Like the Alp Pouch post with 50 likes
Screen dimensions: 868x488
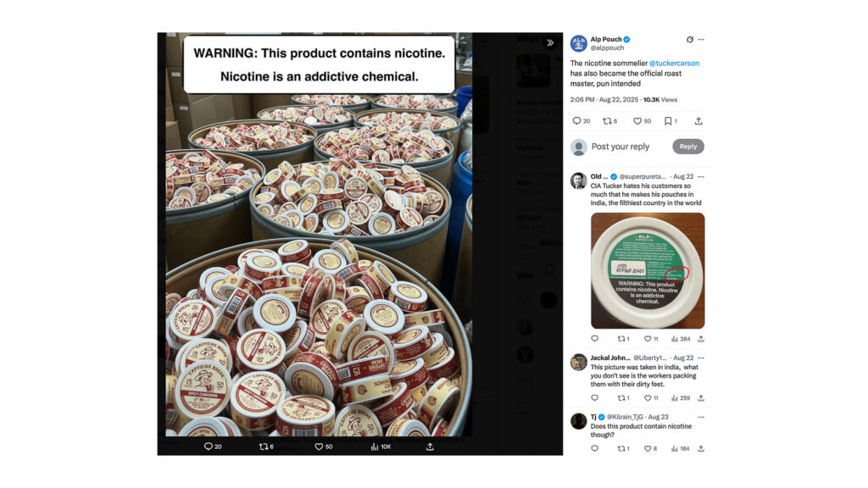(642, 120)
